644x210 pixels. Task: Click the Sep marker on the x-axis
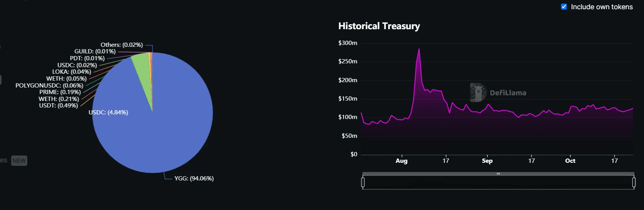[x=487, y=161]
